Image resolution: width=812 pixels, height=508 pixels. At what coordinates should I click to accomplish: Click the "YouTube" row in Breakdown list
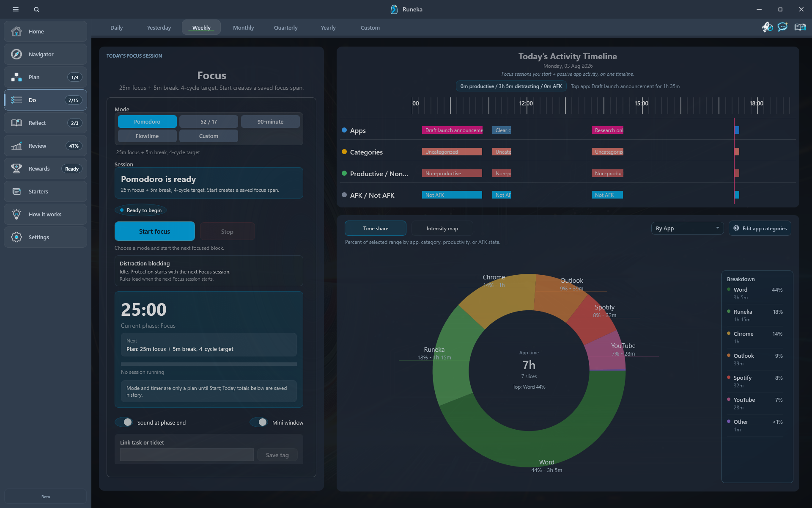(x=755, y=403)
